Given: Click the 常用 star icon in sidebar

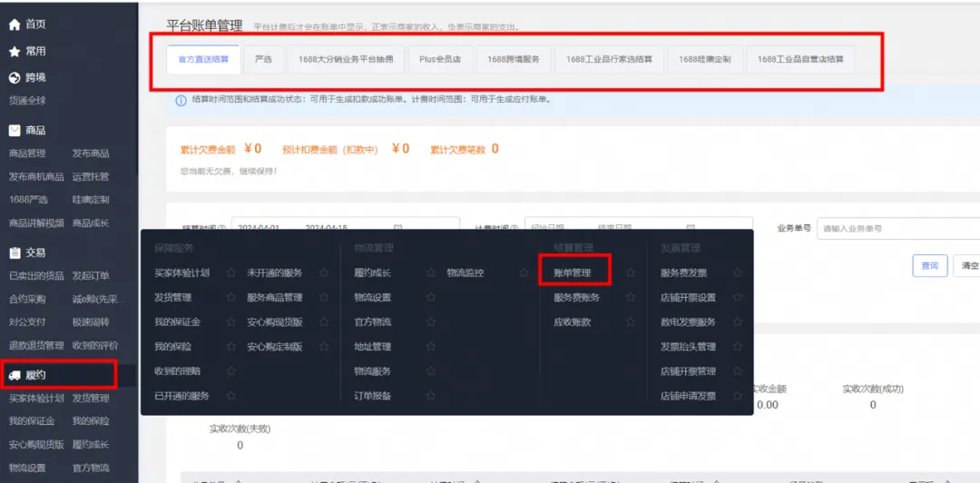Looking at the screenshot, I should pyautogui.click(x=14, y=52).
